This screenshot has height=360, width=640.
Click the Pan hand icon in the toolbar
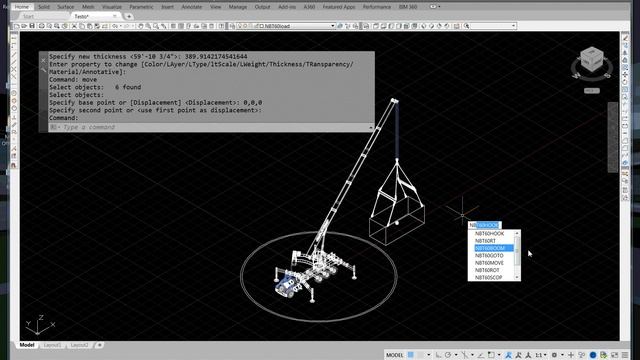140,26
